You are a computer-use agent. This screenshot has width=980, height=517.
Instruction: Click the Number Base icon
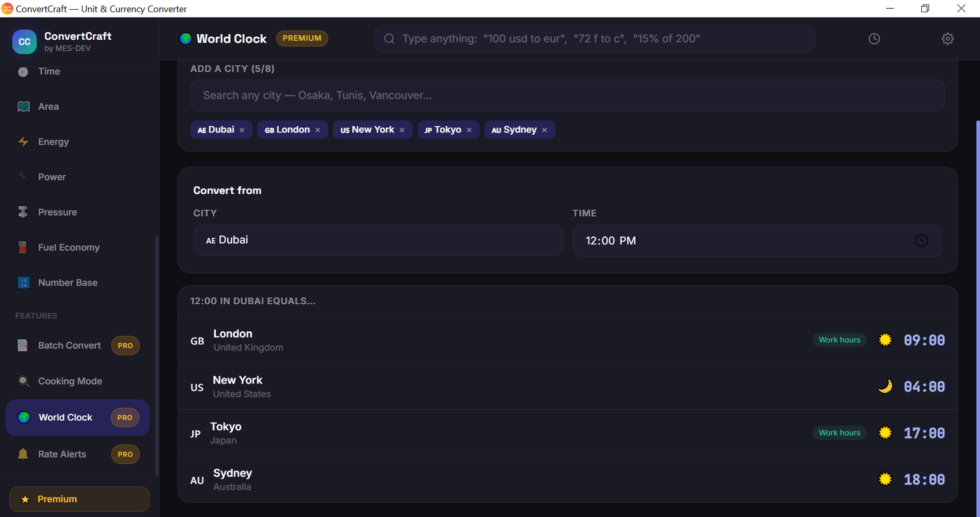coord(23,282)
